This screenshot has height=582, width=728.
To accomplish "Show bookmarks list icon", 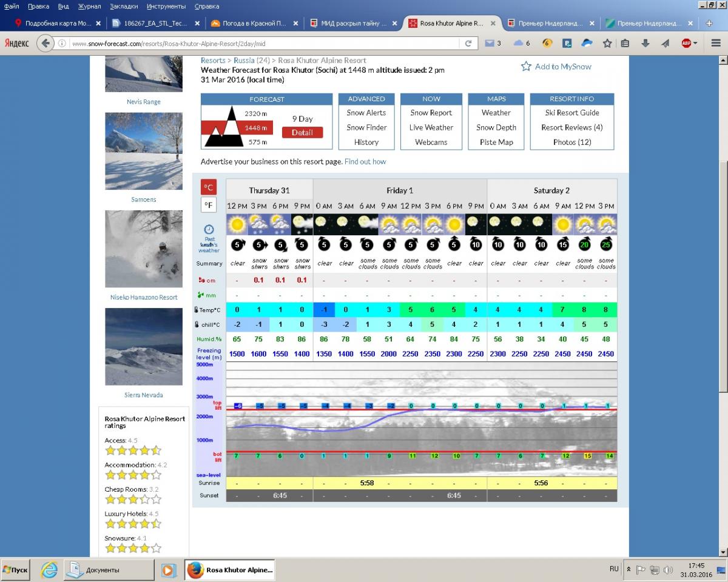I will [625, 43].
